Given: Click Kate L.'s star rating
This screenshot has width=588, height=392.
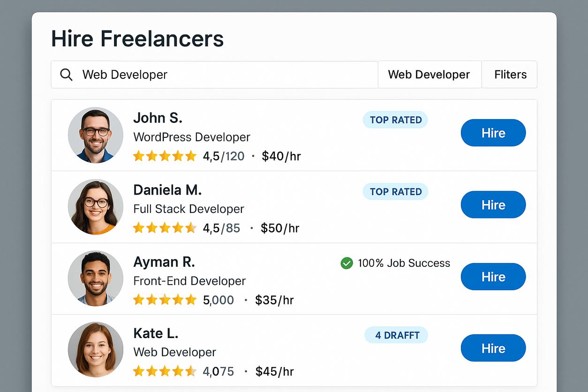Looking at the screenshot, I should click(165, 372).
